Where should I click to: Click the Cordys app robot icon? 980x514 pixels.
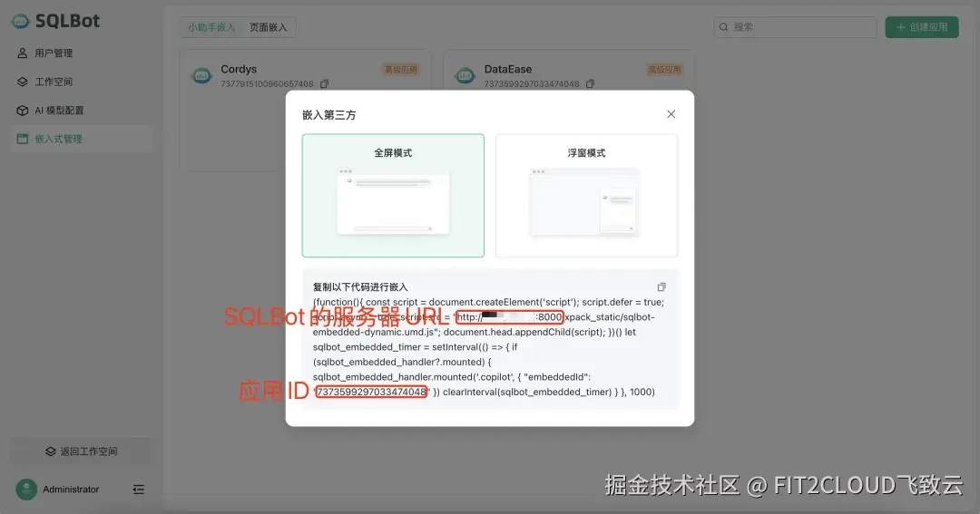tap(201, 76)
